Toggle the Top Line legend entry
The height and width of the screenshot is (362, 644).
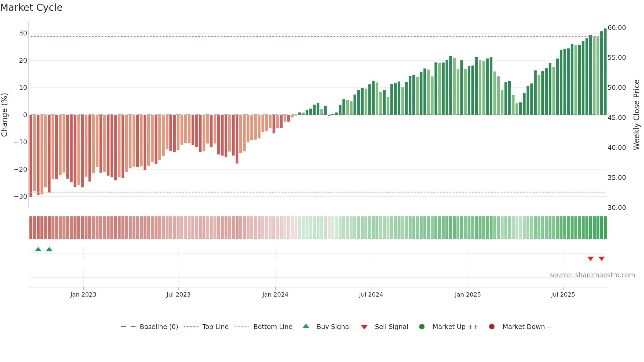pyautogui.click(x=206, y=327)
